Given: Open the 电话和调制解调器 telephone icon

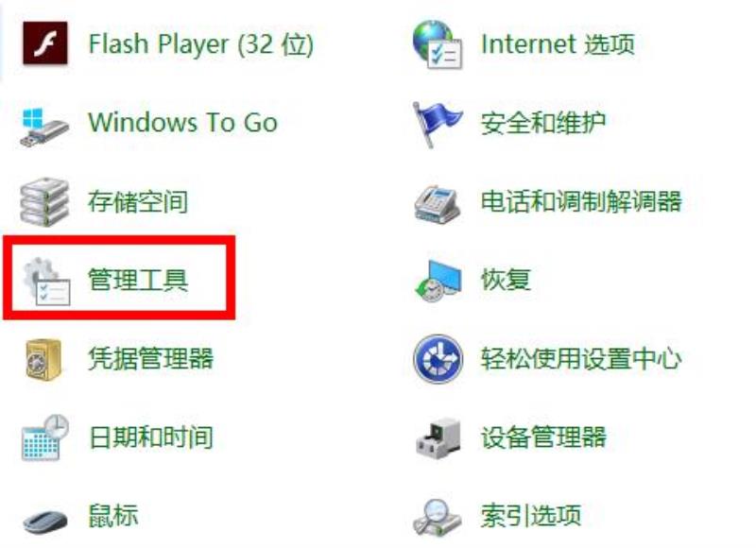Looking at the screenshot, I should click(x=437, y=204).
